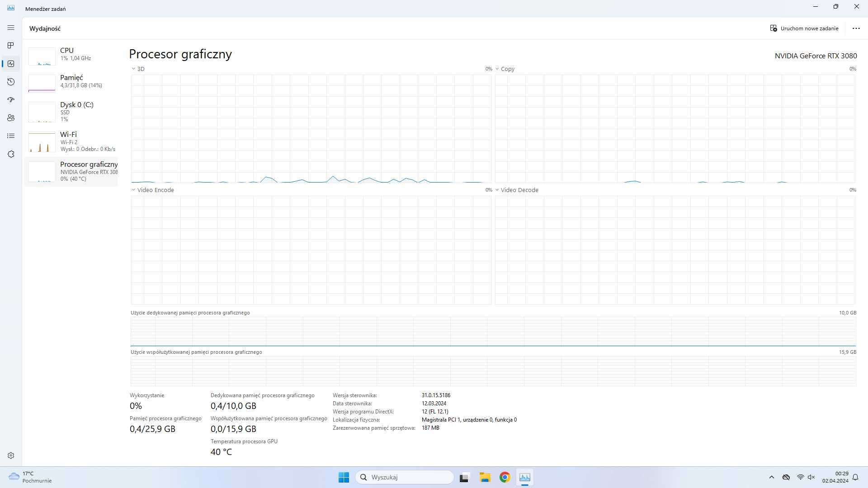Open the 3D engine graph dropdown
868x488 pixels.
click(x=138, y=69)
